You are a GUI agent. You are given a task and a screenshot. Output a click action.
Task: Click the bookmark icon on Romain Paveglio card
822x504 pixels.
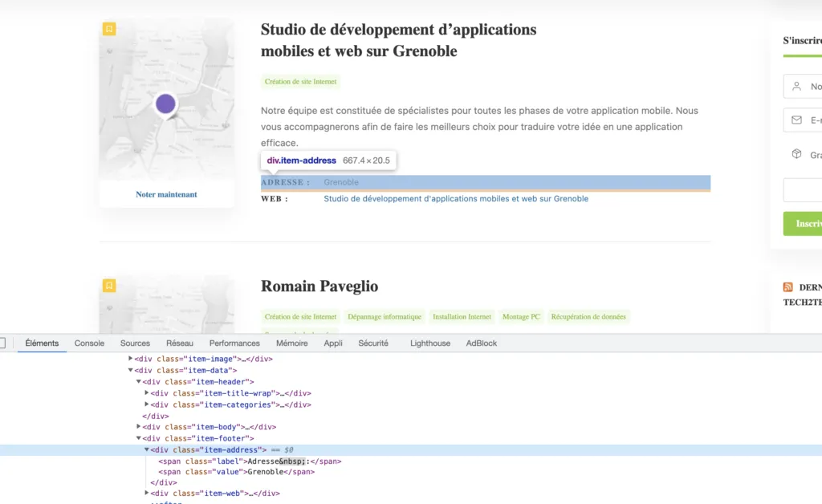109,286
